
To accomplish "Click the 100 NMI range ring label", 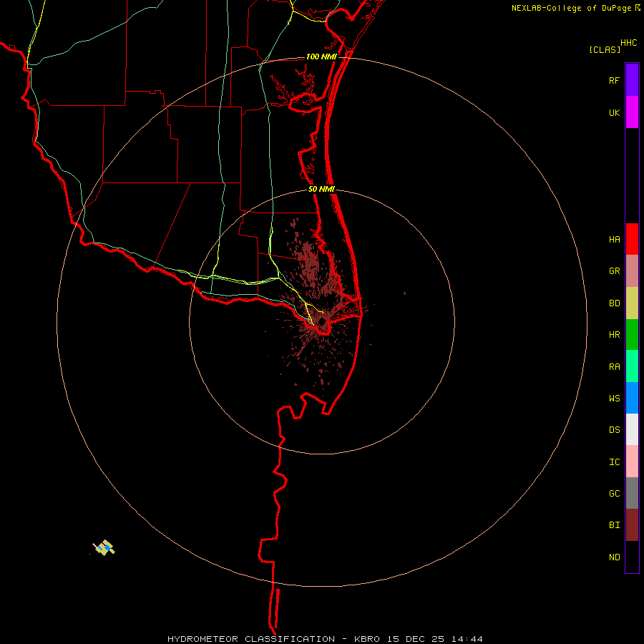I will click(321, 57).
